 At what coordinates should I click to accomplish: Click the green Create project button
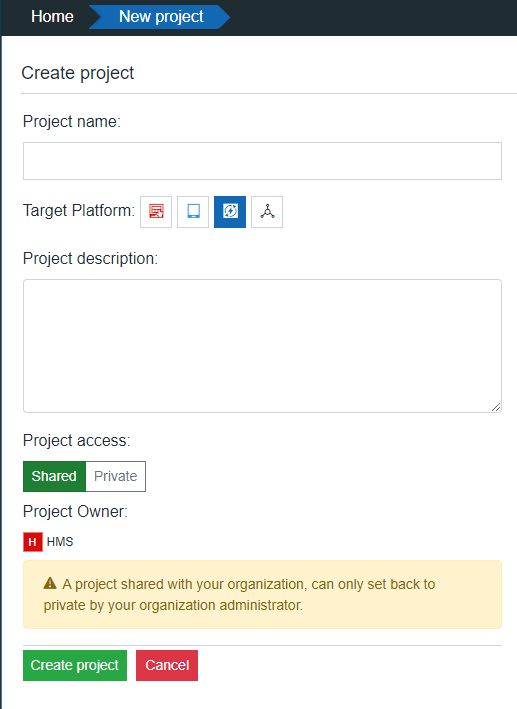pyautogui.click(x=75, y=665)
